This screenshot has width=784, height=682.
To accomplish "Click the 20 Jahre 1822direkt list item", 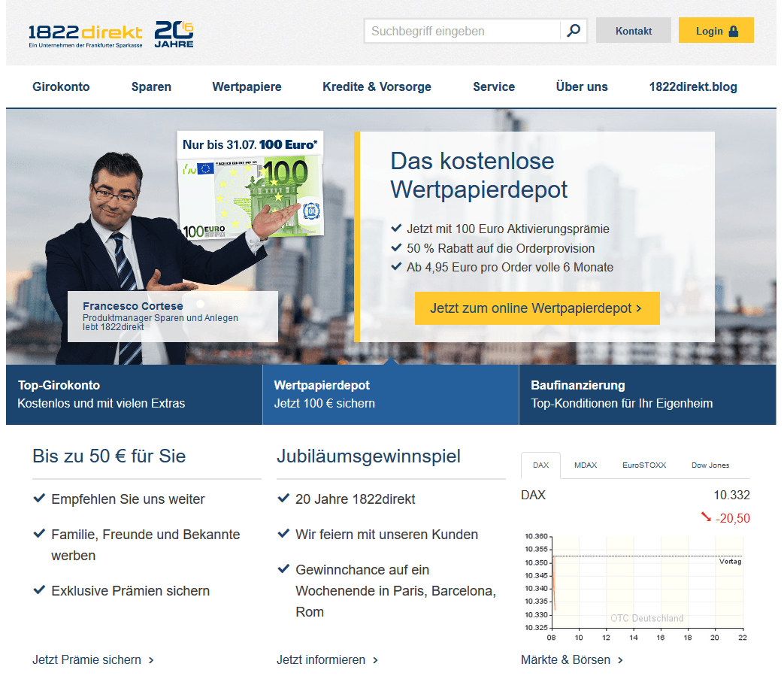I will 355,499.
